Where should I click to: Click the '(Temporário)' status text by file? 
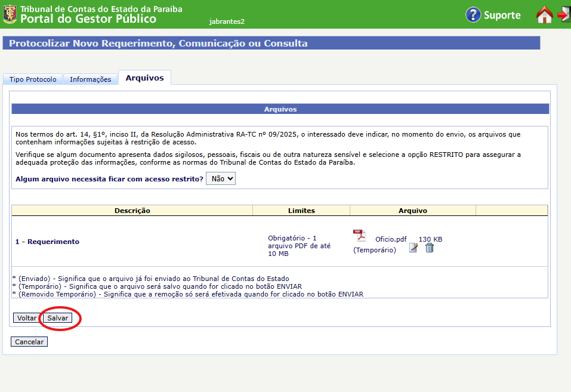[374, 250]
